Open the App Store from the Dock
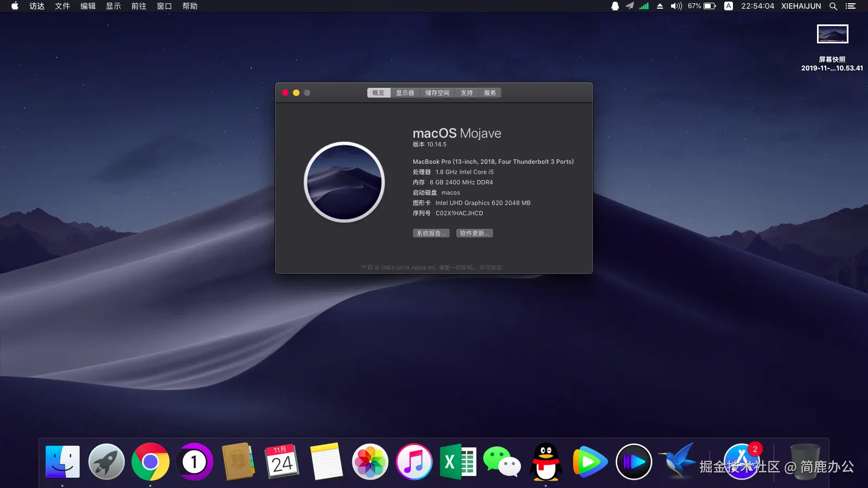The width and height of the screenshot is (868, 488). coord(741,461)
